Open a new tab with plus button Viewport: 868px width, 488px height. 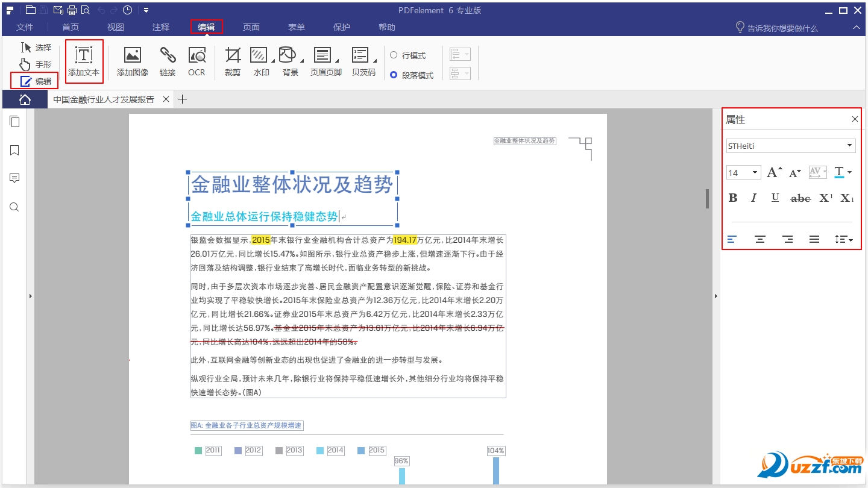183,99
